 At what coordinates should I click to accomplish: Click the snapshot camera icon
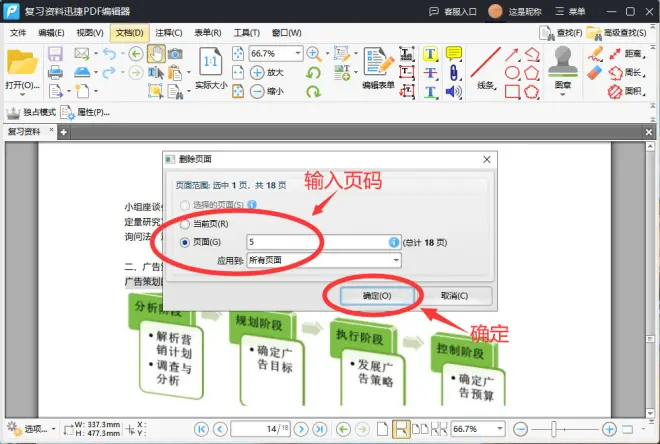point(175,54)
